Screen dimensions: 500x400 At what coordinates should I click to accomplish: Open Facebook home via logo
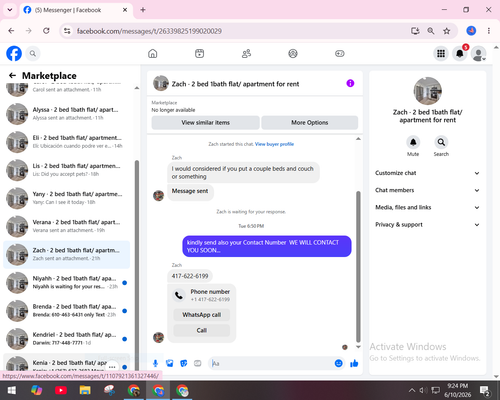[x=14, y=53]
